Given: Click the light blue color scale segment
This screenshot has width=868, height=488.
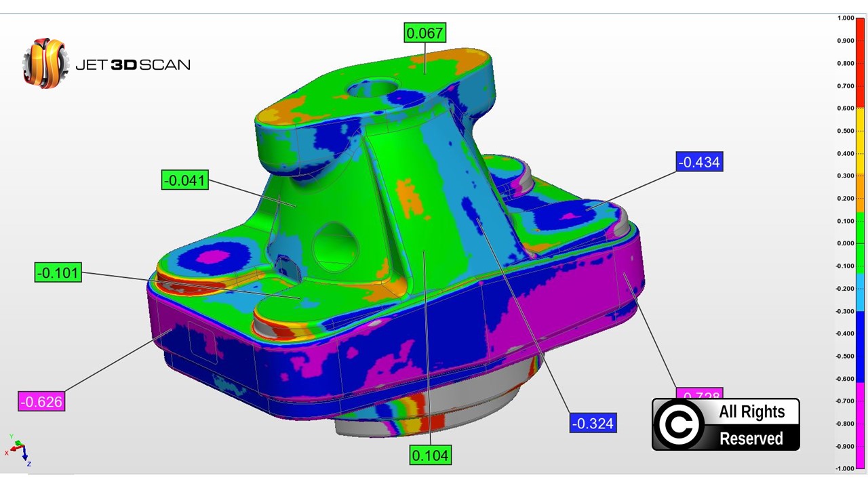Looking at the screenshot, I should 860,291.
